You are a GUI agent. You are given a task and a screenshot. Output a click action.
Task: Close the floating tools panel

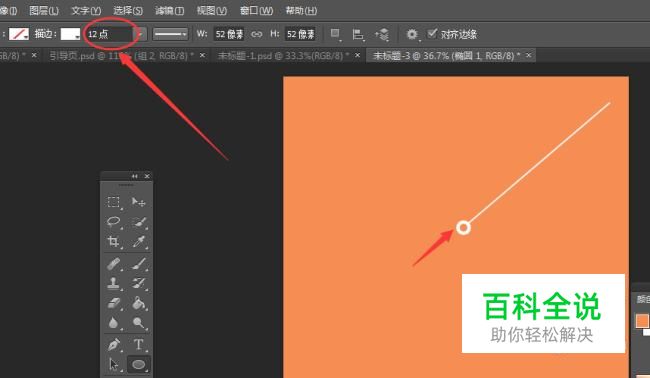(x=147, y=176)
